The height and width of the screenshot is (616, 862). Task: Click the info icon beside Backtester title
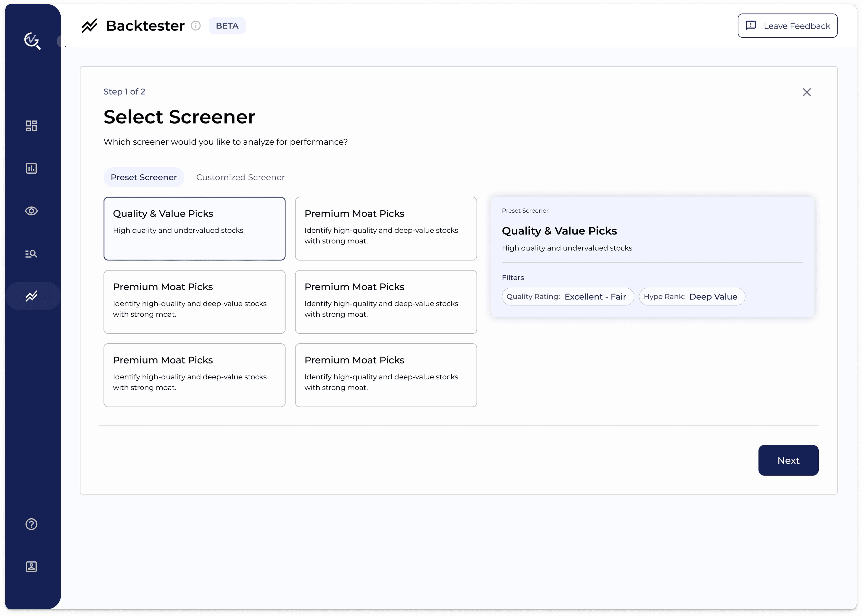[196, 26]
